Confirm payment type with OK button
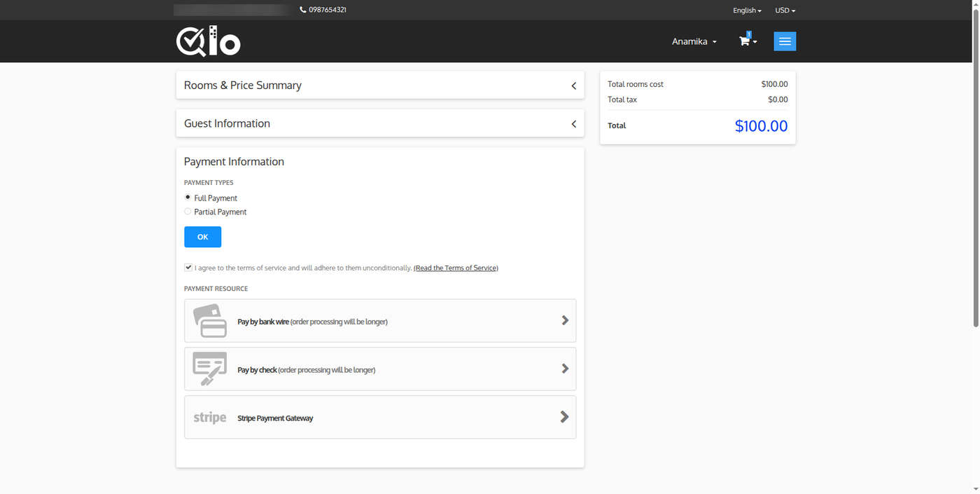This screenshot has height=494, width=980. point(202,237)
